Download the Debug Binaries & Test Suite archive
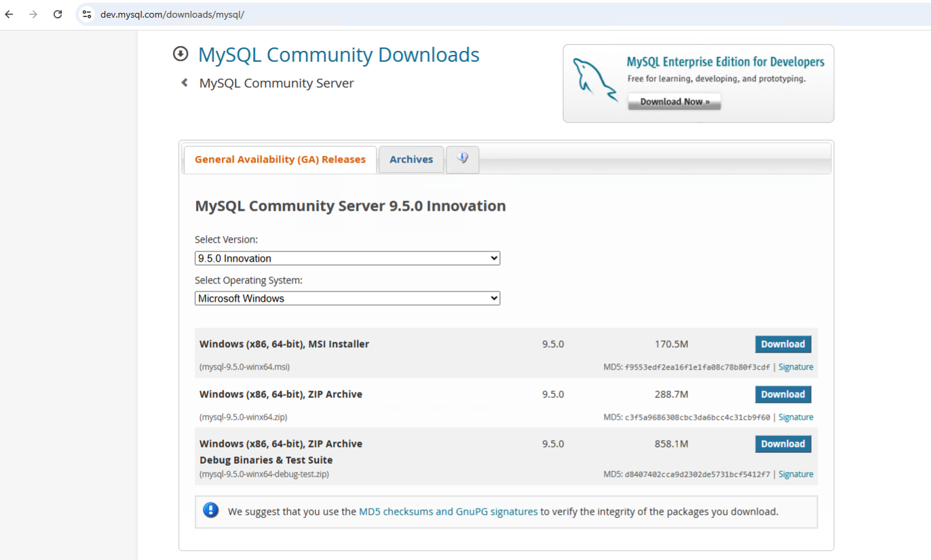 tap(783, 443)
